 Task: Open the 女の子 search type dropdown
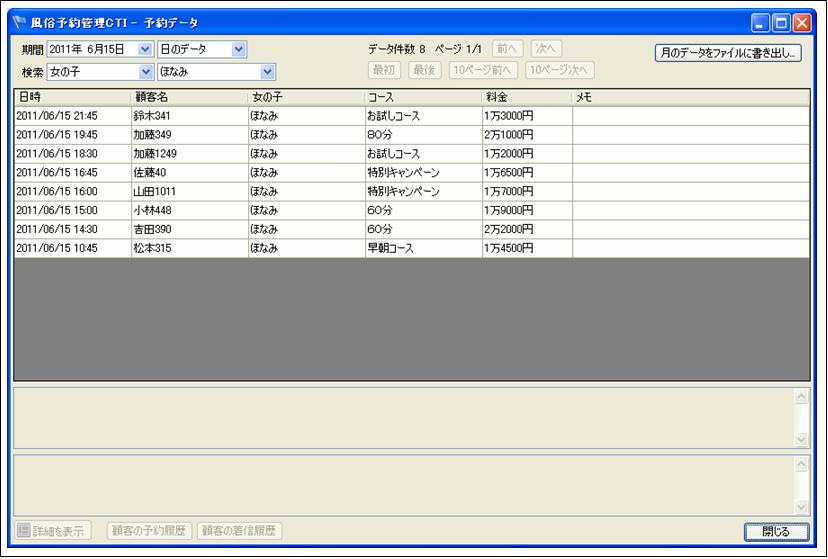146,72
